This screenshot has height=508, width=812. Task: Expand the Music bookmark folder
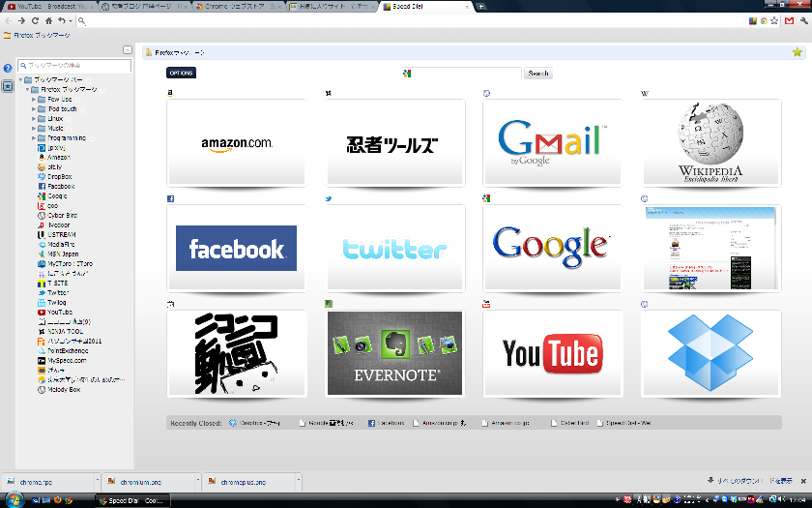34,128
